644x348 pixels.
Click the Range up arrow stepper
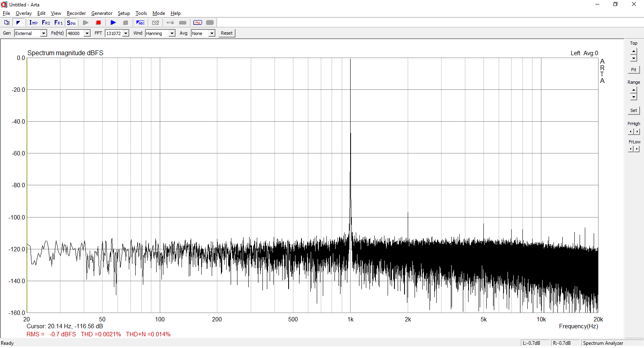tap(634, 90)
